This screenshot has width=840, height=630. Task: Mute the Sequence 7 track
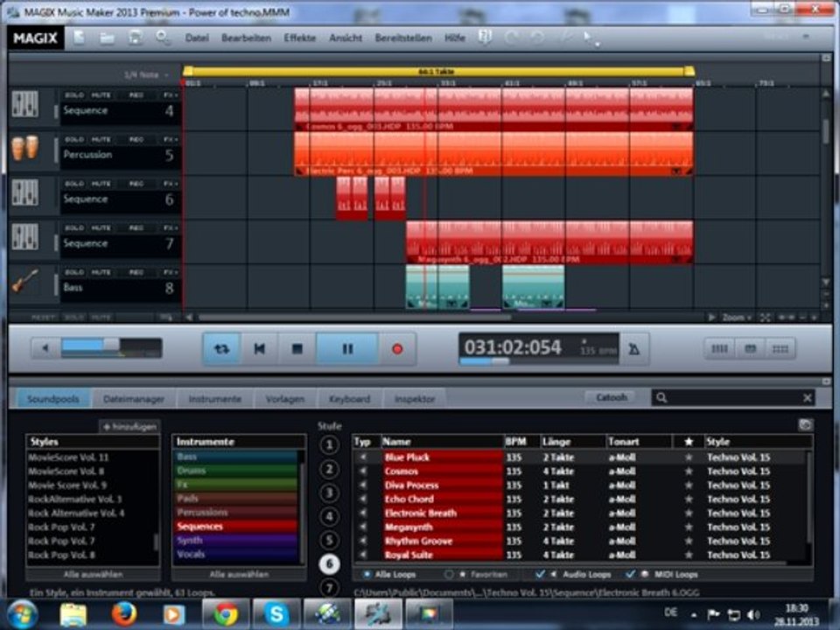coord(101,228)
